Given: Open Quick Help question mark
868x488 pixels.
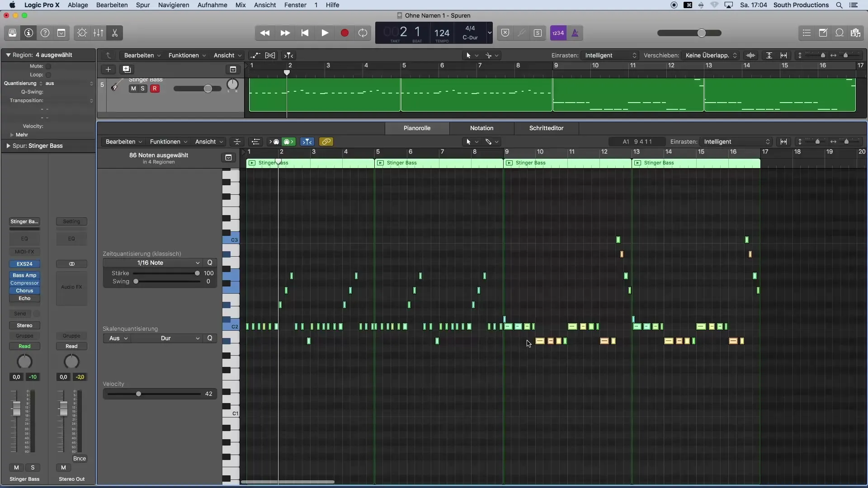Looking at the screenshot, I should click(x=45, y=33).
